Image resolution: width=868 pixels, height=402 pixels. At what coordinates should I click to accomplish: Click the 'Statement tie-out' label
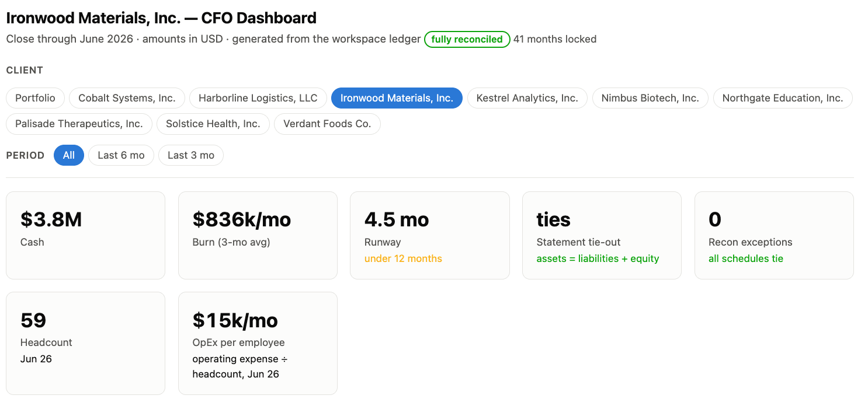pyautogui.click(x=578, y=242)
